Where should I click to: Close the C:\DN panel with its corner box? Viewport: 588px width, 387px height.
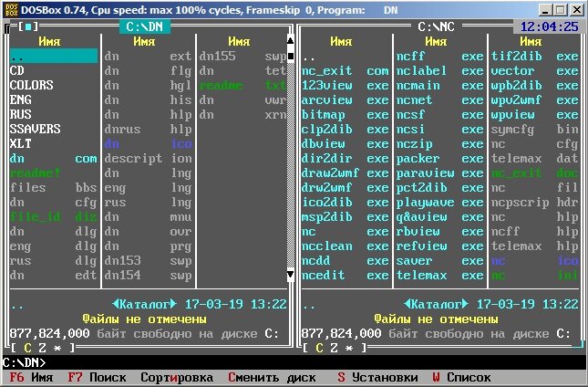pyautogui.click(x=28, y=26)
